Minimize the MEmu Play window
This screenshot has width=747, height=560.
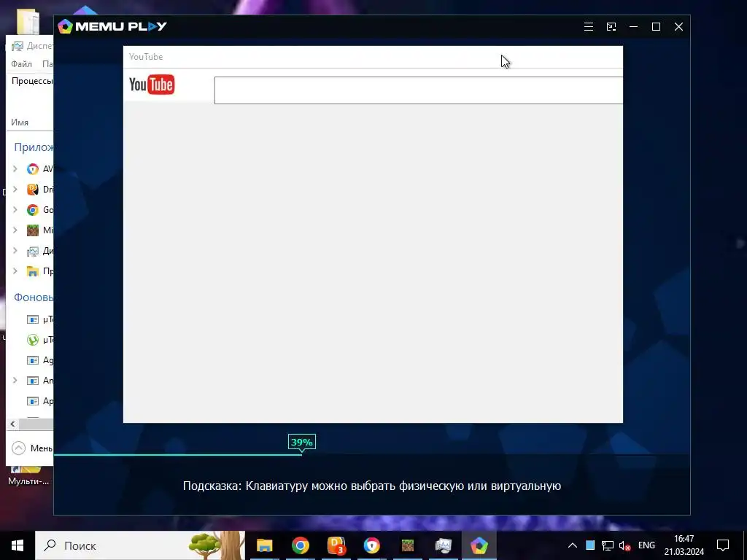(634, 27)
